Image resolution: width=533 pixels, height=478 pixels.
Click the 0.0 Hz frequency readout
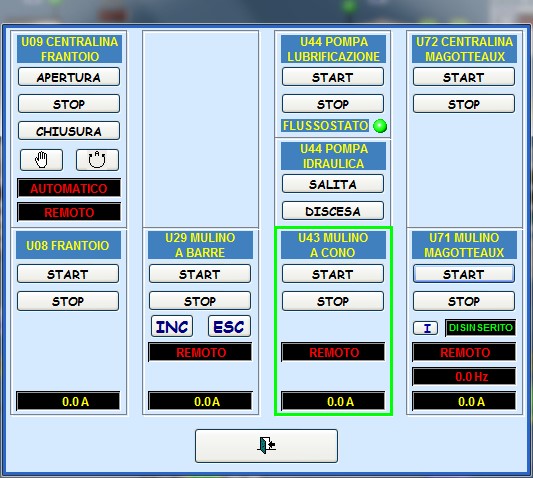[x=464, y=376]
